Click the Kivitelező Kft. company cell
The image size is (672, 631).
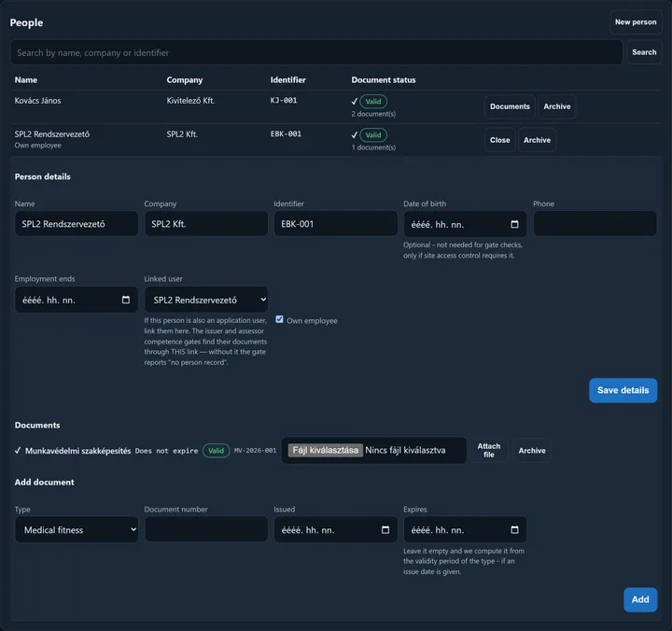(190, 100)
